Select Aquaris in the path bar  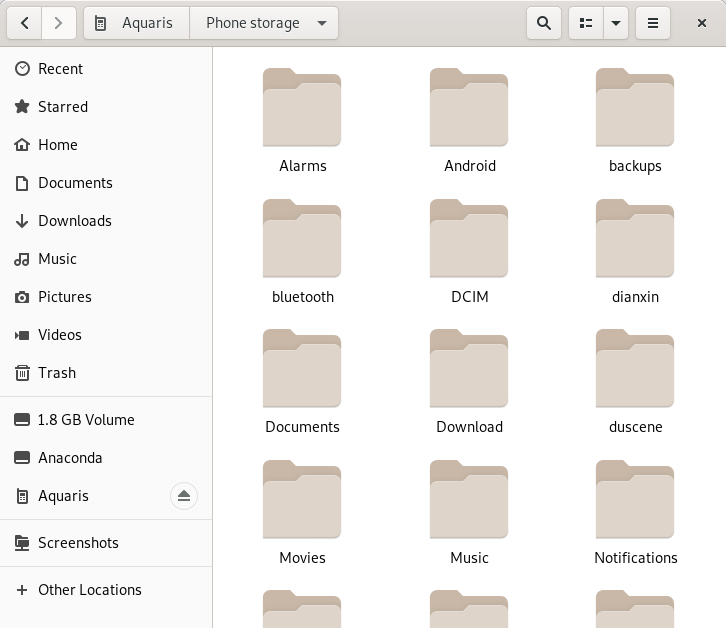(137, 23)
